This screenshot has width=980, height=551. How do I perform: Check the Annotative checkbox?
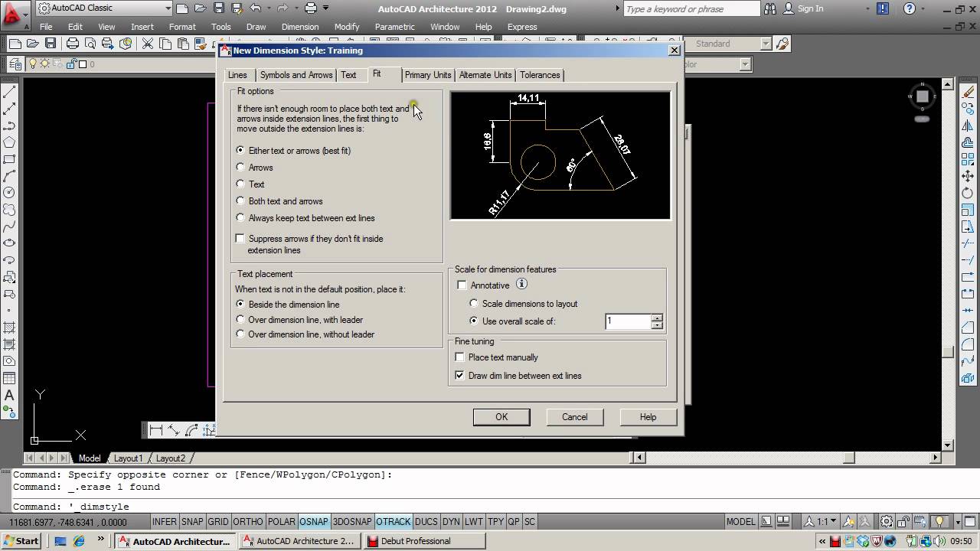coord(462,285)
